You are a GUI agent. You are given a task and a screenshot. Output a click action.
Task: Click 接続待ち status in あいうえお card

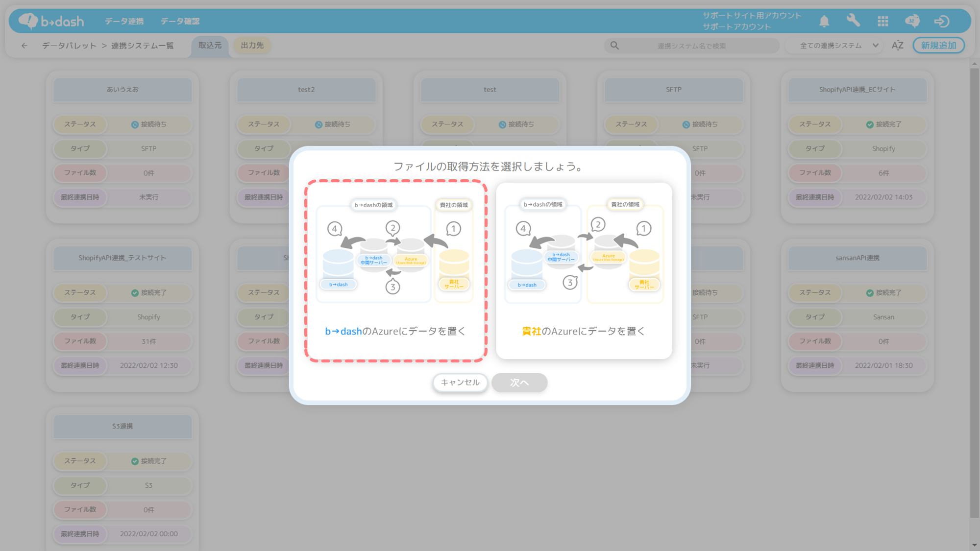tap(149, 124)
